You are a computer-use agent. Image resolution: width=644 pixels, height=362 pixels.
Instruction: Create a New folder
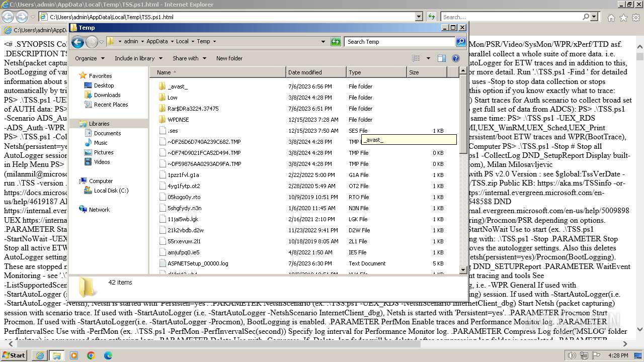[x=229, y=58]
